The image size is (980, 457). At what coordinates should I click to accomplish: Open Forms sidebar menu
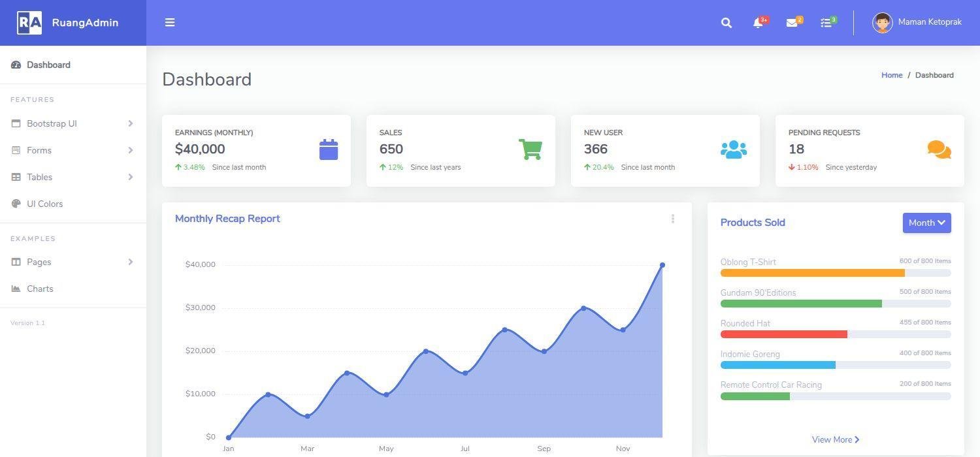73,150
